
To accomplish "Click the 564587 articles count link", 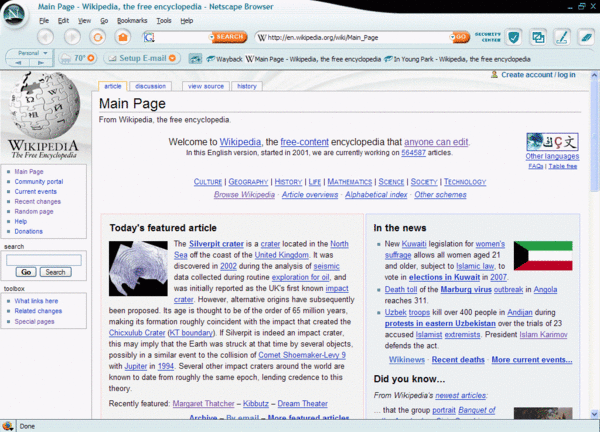I will [413, 153].
